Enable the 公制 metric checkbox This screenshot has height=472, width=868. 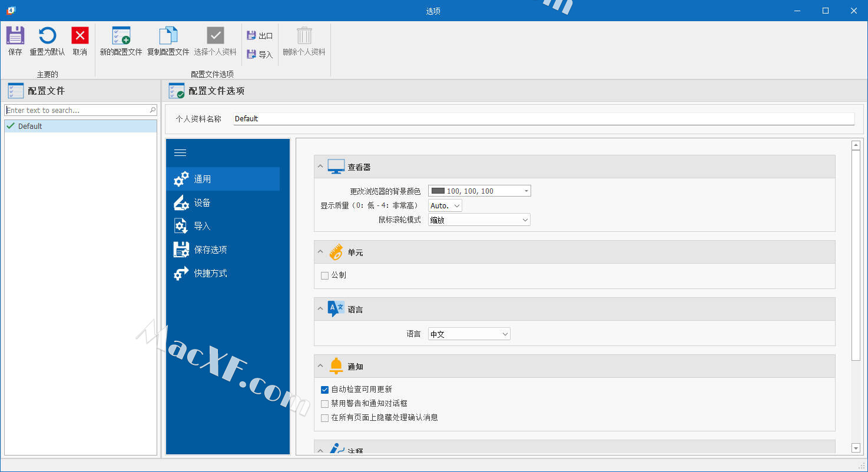[x=324, y=275]
